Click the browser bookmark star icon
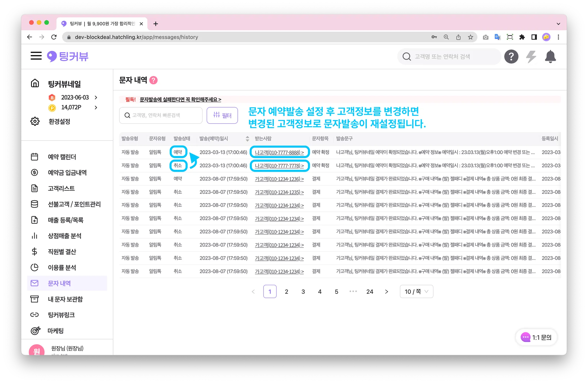Screen dimensions: 588x383 (x=470, y=37)
